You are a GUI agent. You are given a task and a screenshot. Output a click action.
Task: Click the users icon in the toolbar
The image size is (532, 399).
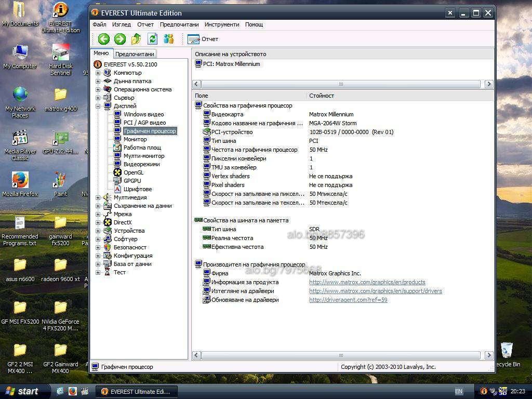(x=169, y=39)
